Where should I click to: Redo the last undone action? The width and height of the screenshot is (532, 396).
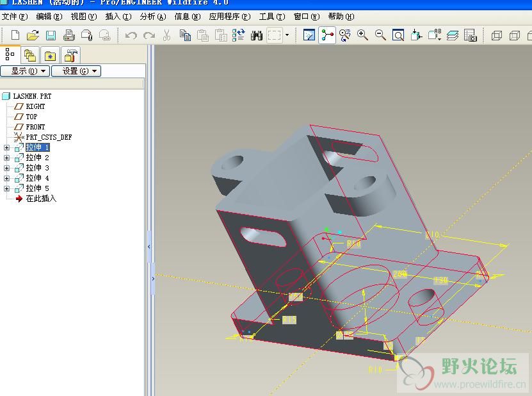149,35
